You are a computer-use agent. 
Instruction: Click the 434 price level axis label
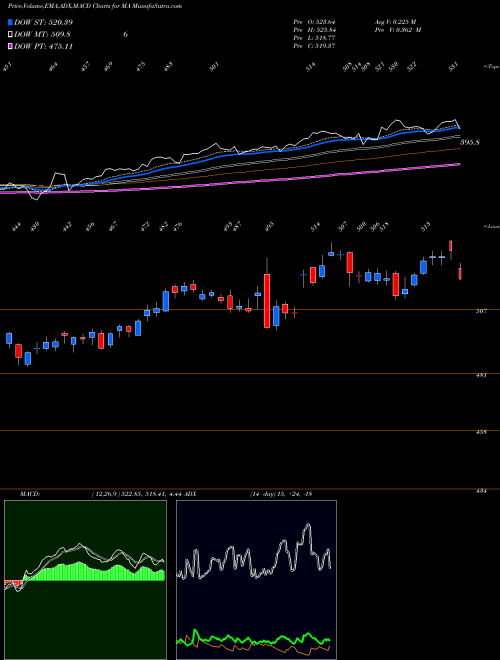(482, 490)
